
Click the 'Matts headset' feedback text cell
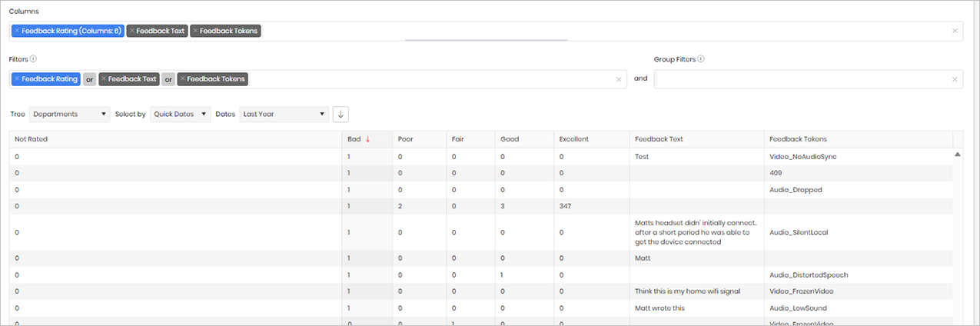696,232
